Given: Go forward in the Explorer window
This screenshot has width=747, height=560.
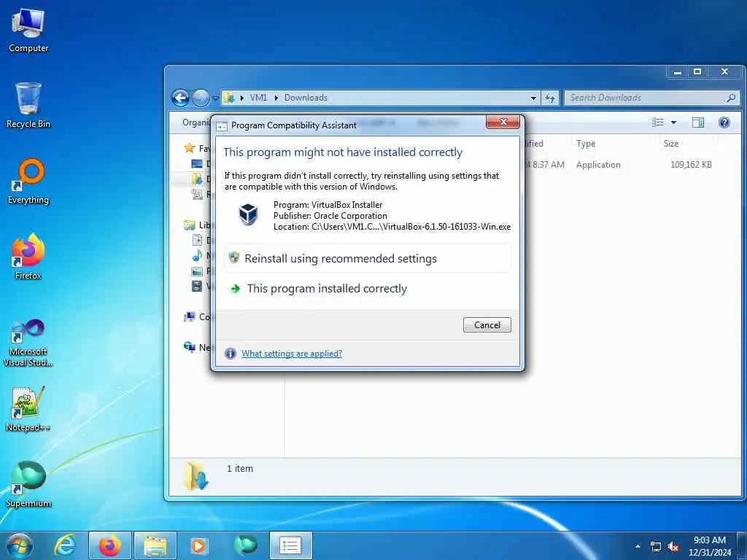Looking at the screenshot, I should point(201,98).
